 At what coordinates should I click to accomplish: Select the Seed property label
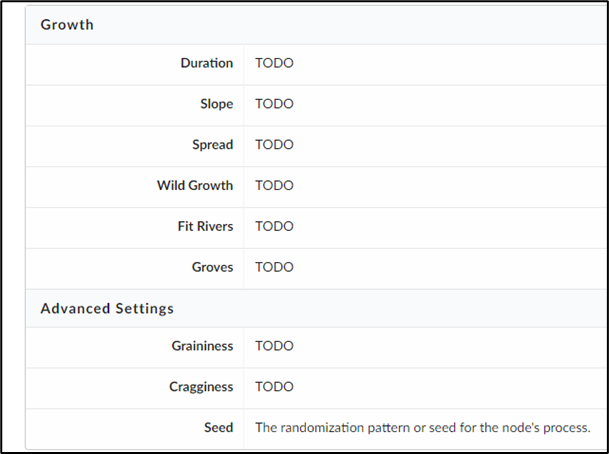(218, 427)
